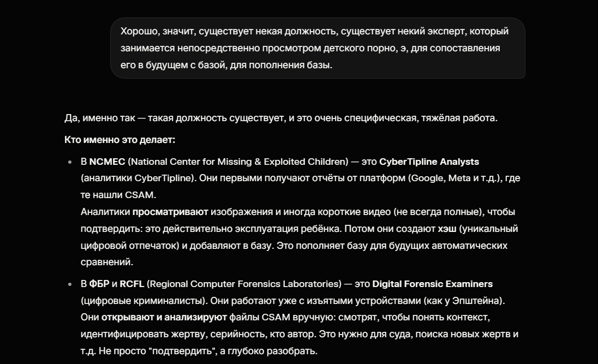Screen dimensions: 598x364
Task: Click the bold phrase "открывают и анализируют"
Action: 157,317
